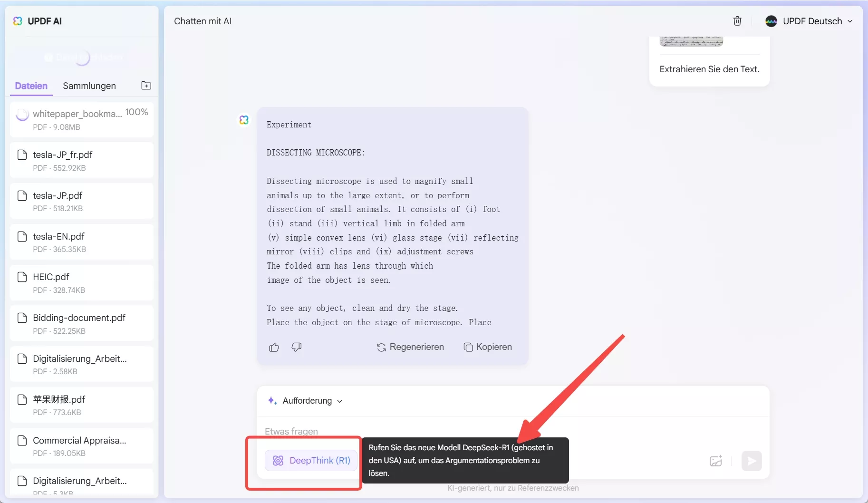868x503 pixels.
Task: Click the UPDF Deutsch account avatar
Action: click(x=771, y=21)
